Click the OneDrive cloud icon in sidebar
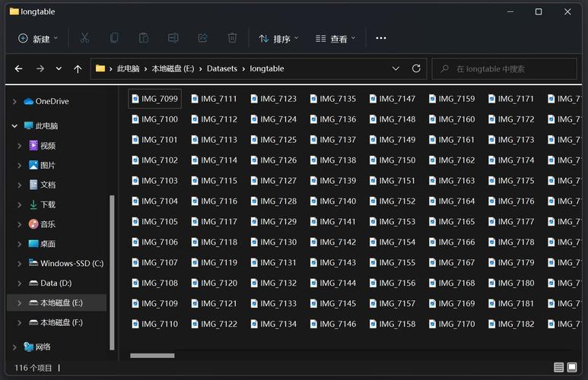This screenshot has width=588, height=380. [x=28, y=101]
